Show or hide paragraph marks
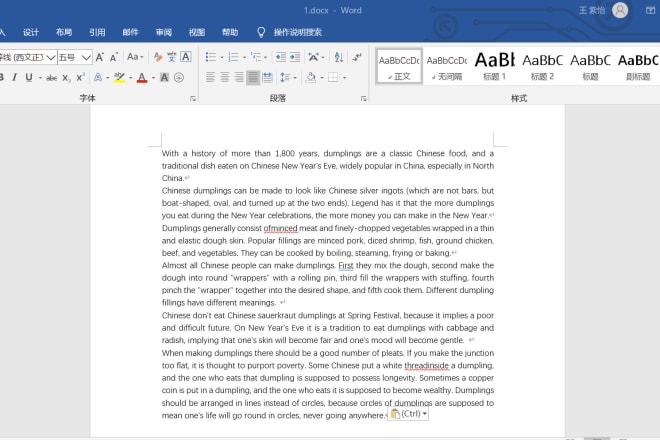660x440 pixels. pos(357,57)
